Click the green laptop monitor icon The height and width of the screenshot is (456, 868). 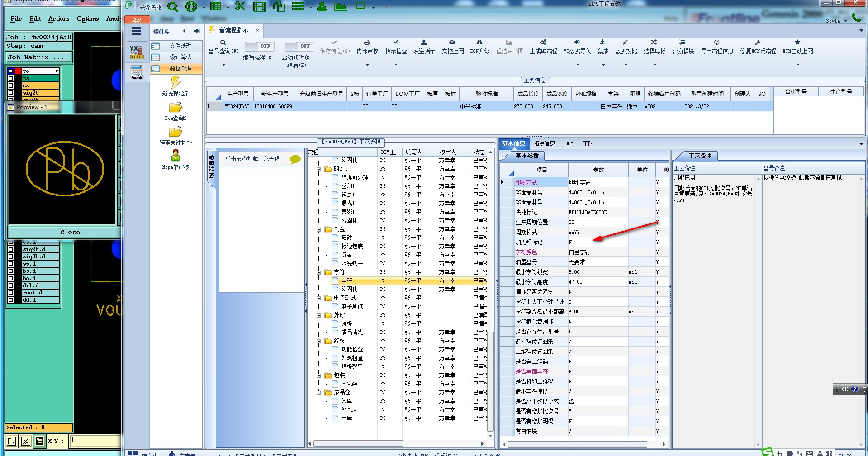(x=360, y=6)
